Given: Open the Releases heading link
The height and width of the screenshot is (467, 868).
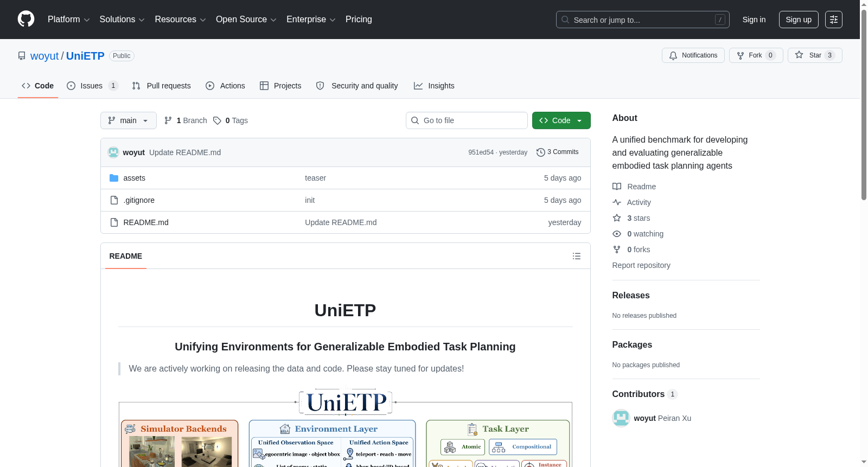Looking at the screenshot, I should 631,295.
